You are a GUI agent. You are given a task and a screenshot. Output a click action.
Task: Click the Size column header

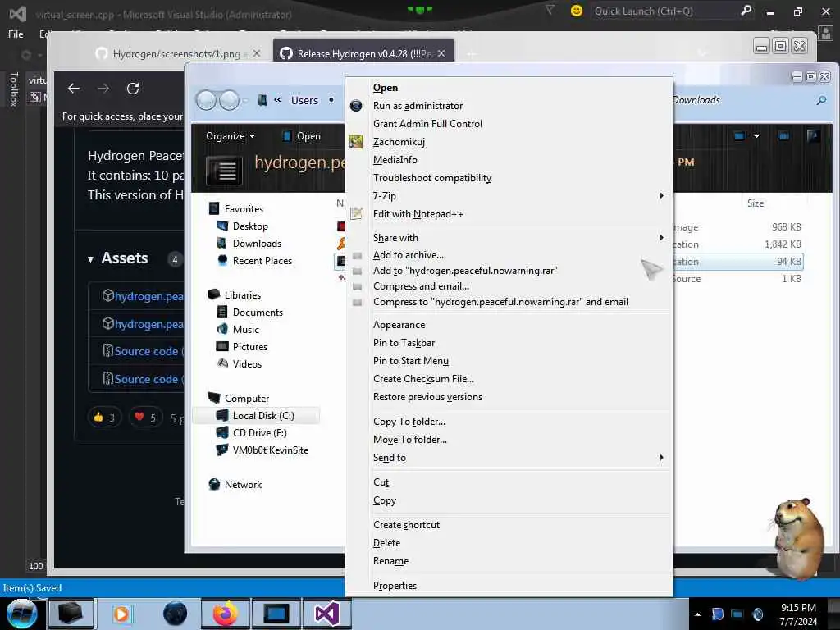756,203
